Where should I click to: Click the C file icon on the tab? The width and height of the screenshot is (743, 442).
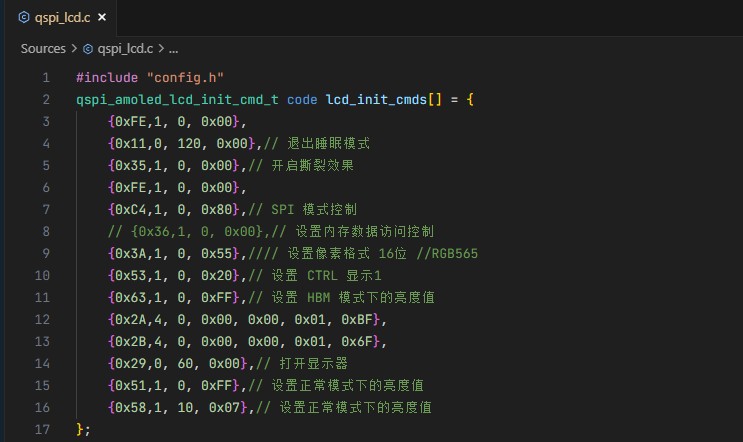coord(24,18)
